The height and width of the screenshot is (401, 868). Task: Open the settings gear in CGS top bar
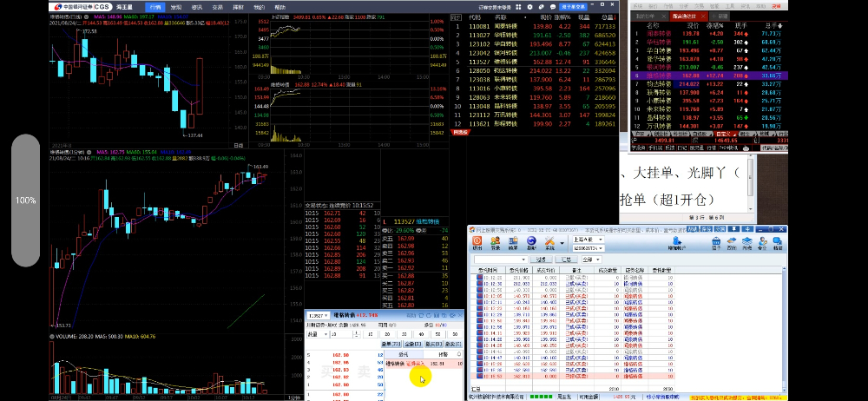531,7
